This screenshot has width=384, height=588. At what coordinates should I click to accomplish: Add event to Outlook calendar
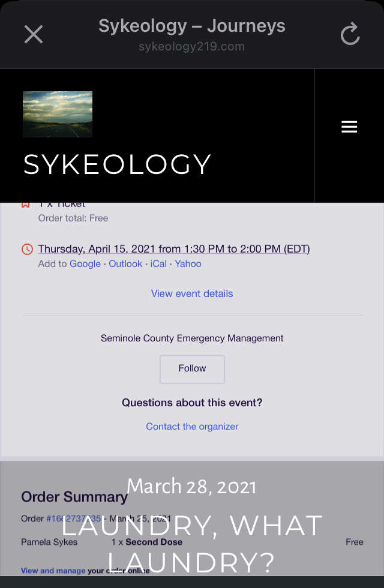pos(125,264)
